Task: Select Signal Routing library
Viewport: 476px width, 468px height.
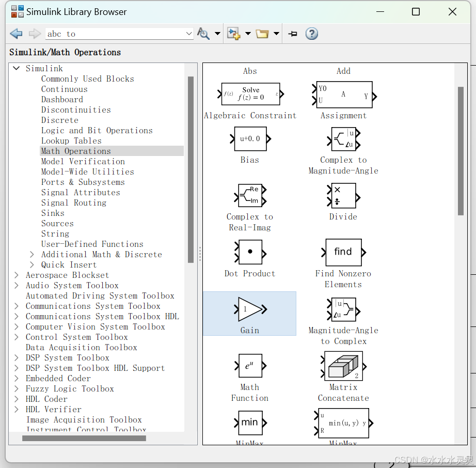Action: coord(74,203)
